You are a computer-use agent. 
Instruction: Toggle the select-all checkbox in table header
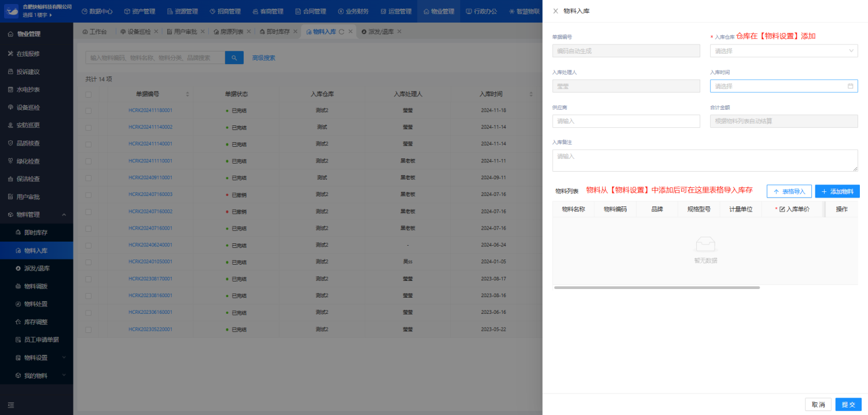89,94
